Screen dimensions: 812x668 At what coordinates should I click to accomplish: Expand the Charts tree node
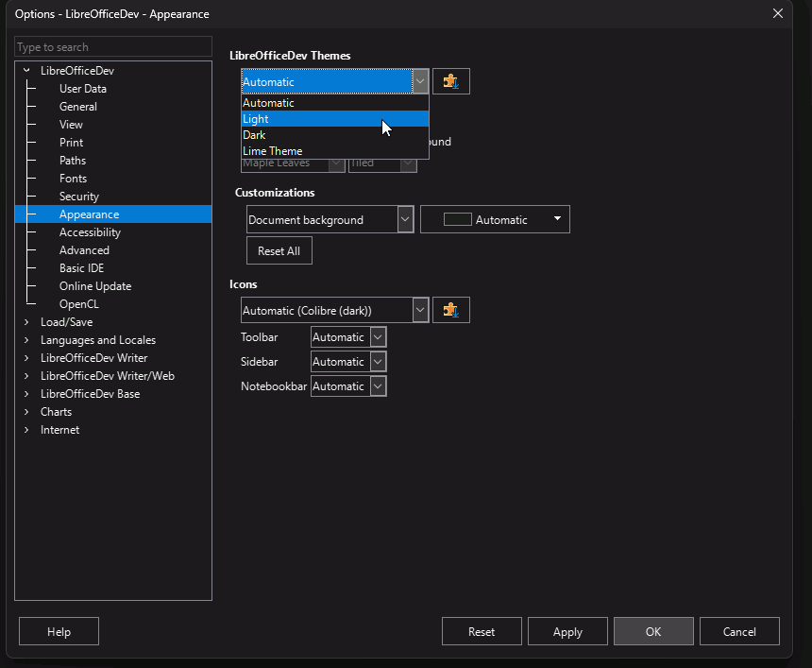click(27, 412)
